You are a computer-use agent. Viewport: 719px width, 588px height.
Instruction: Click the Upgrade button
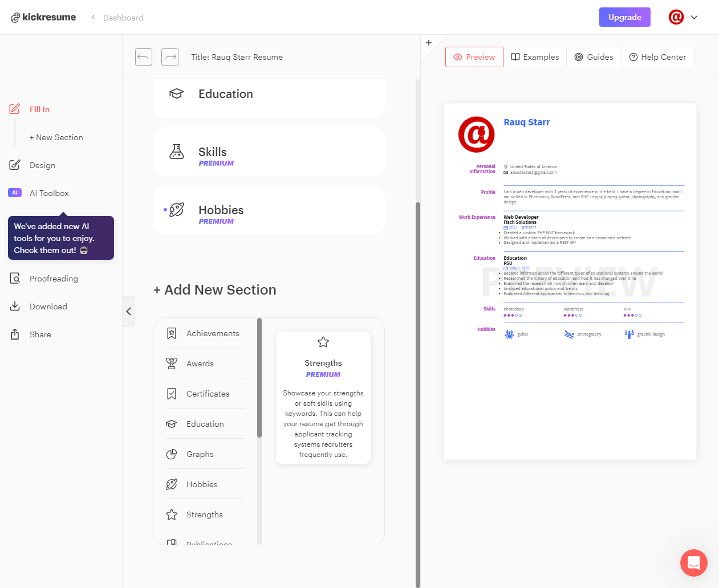pos(624,17)
